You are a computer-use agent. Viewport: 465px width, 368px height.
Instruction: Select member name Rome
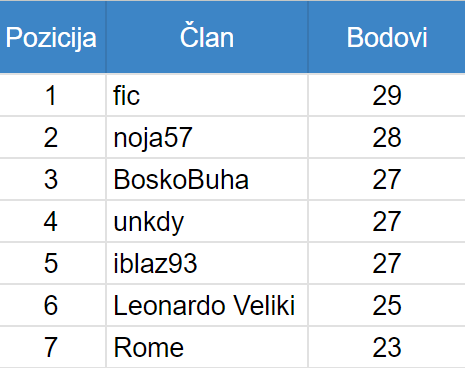(x=149, y=347)
